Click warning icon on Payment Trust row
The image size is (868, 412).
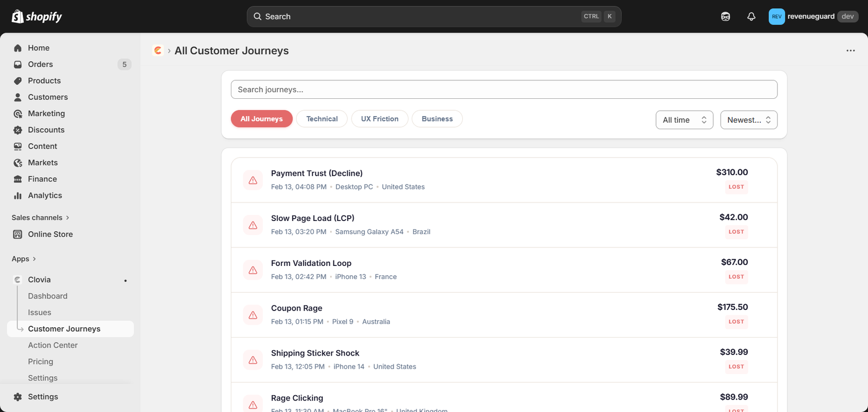pos(253,180)
